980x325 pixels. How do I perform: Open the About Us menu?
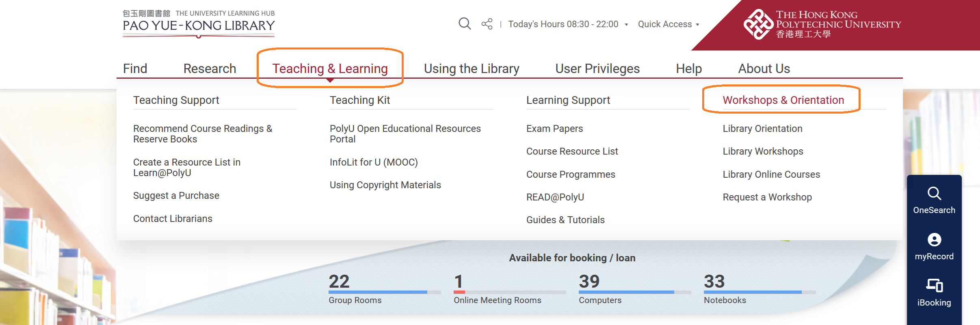(x=764, y=69)
